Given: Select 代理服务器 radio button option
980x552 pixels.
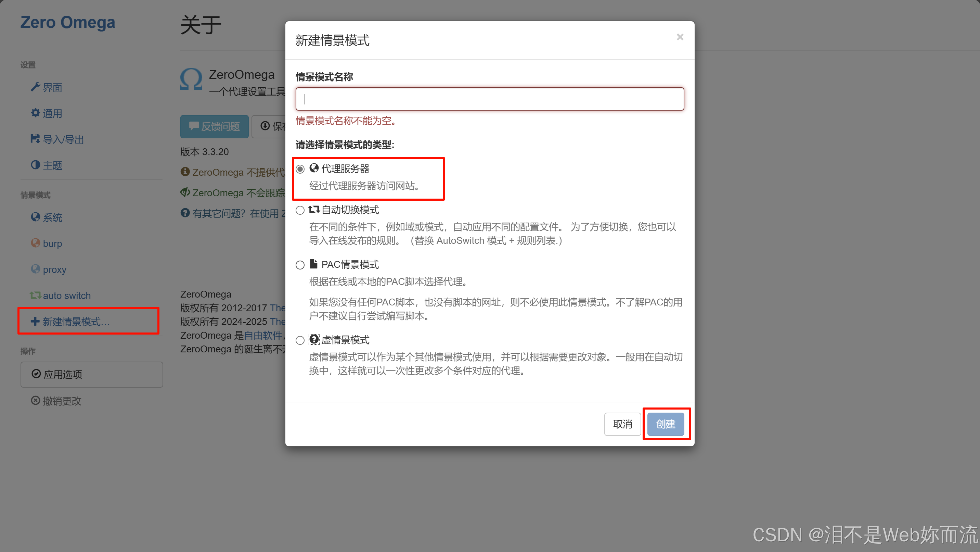Looking at the screenshot, I should [x=301, y=167].
